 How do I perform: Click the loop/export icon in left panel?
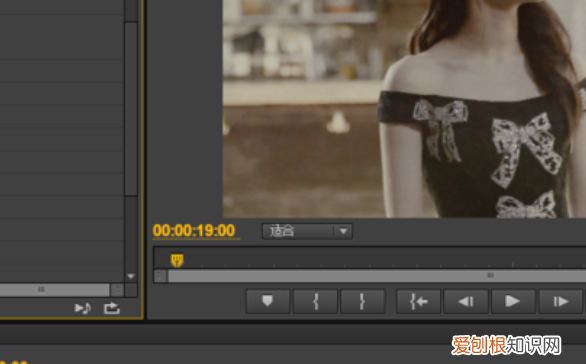pos(112,308)
